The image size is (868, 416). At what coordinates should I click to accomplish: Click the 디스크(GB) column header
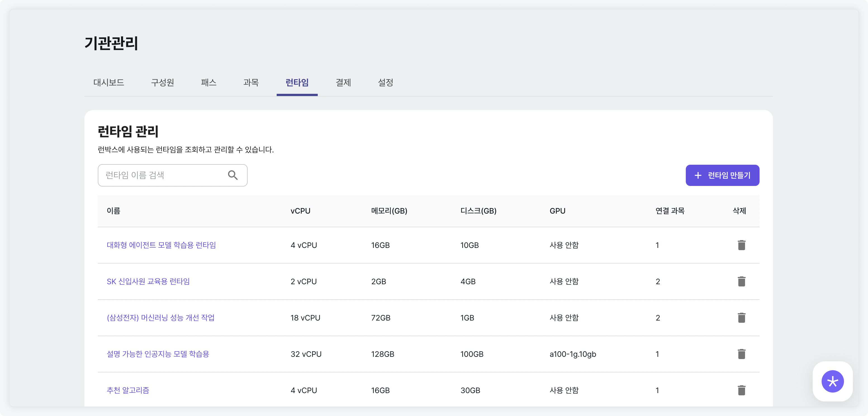click(x=478, y=211)
